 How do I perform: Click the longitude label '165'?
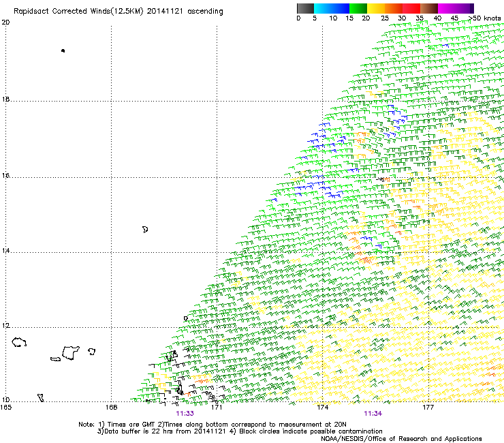(x=5, y=408)
